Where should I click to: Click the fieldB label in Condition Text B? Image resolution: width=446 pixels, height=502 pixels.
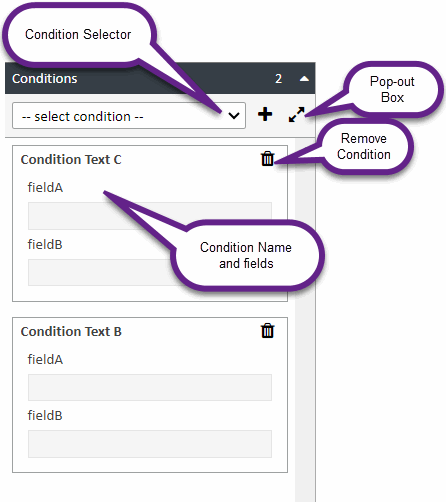45,415
